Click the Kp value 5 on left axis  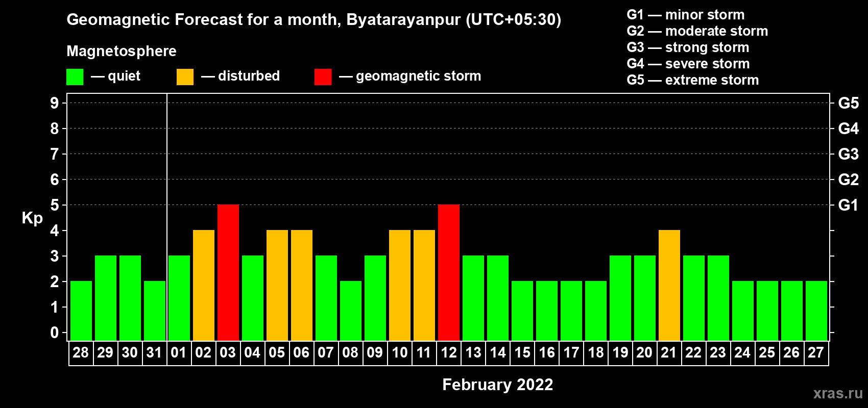(x=55, y=205)
